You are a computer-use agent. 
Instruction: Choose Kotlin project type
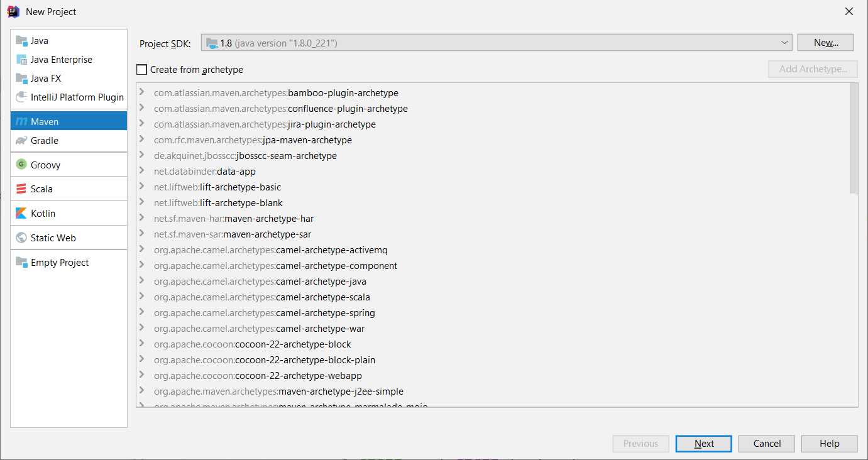coord(69,214)
